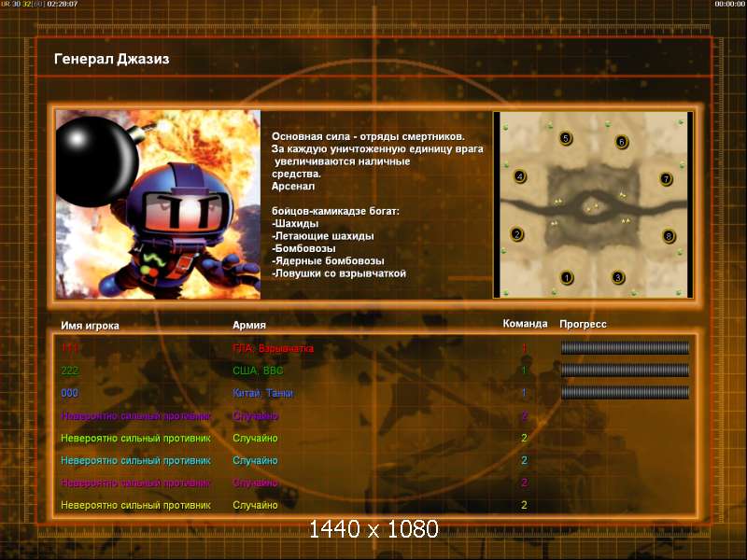Click the cyan "Невероятно сильный противник" row

(x=135, y=460)
